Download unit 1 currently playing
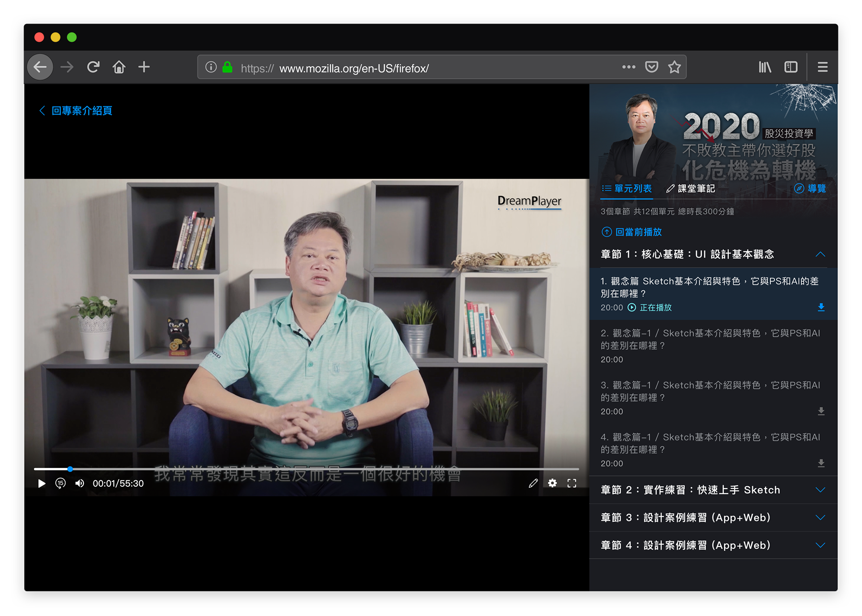 pyautogui.click(x=821, y=307)
